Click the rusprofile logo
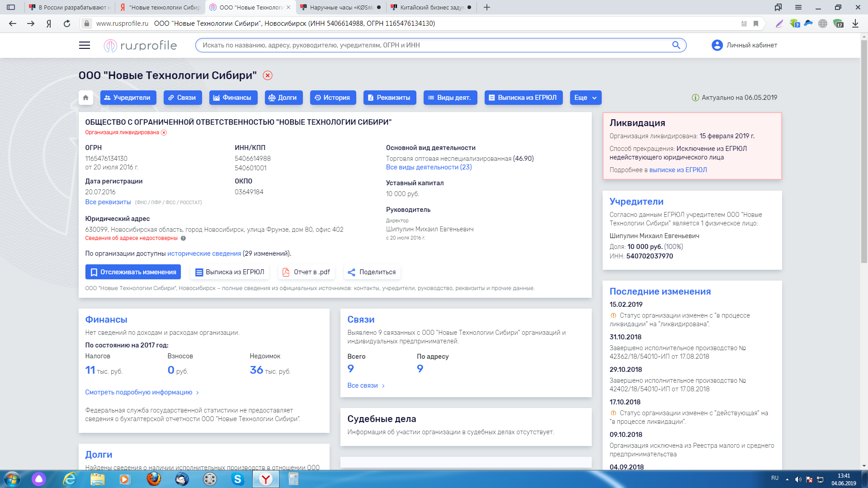Viewport: 868px width, 488px height. (140, 45)
